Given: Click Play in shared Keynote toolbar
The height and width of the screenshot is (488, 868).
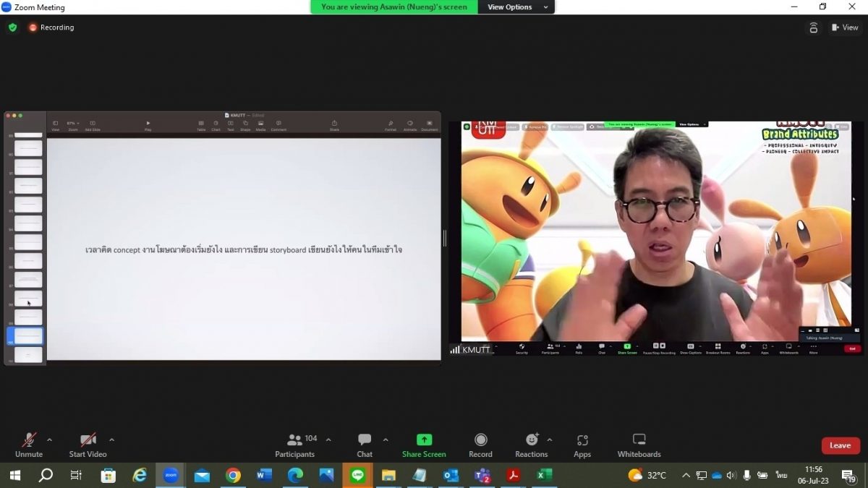Looking at the screenshot, I should pyautogui.click(x=148, y=125).
